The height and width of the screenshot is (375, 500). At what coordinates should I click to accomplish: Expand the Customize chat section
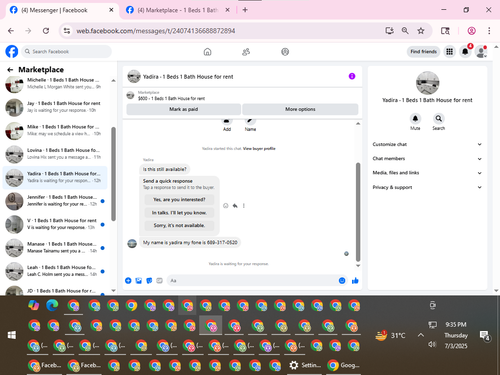[x=427, y=144]
